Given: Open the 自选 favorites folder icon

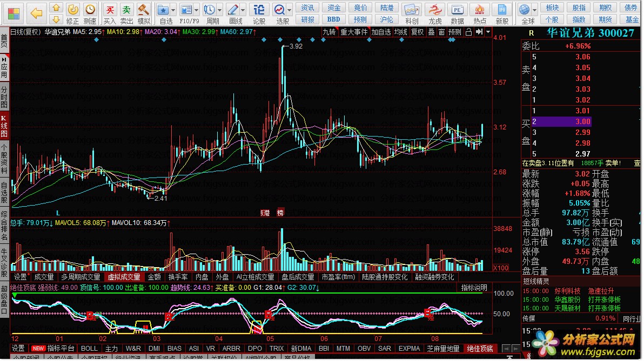Looking at the screenshot, I should point(164,14).
